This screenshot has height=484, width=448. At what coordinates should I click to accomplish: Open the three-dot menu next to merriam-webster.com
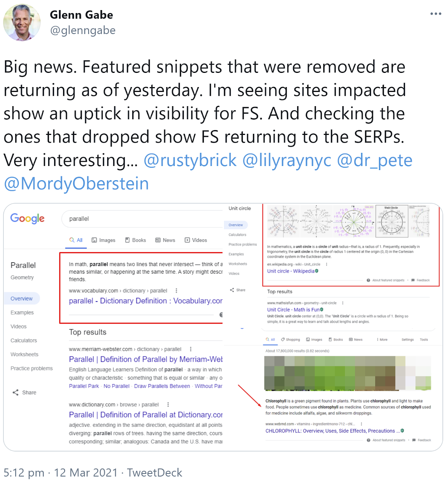tap(191, 349)
